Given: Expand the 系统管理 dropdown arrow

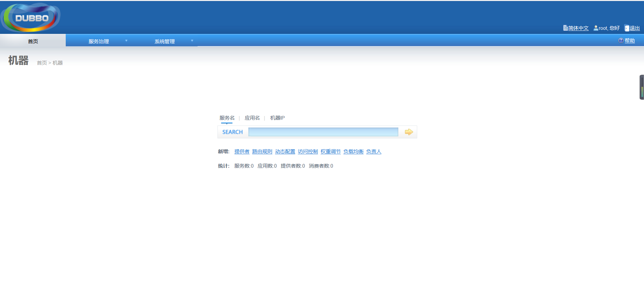Looking at the screenshot, I should (x=192, y=41).
